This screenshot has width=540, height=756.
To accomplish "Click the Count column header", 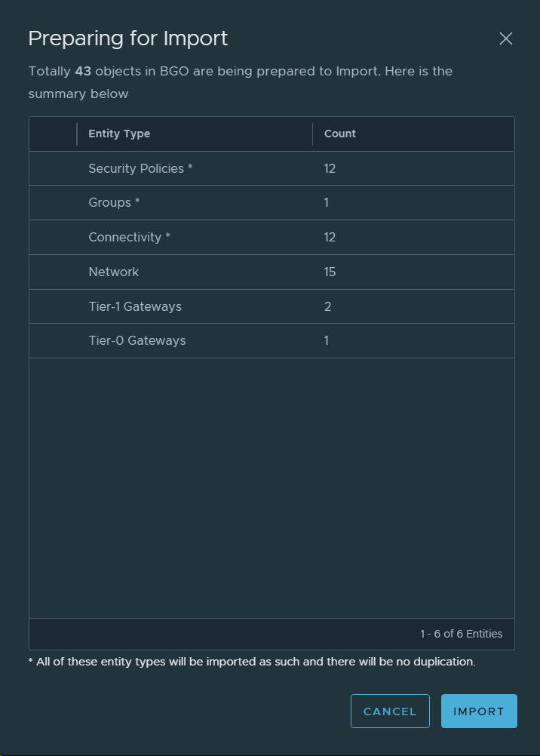I will pyautogui.click(x=340, y=134).
